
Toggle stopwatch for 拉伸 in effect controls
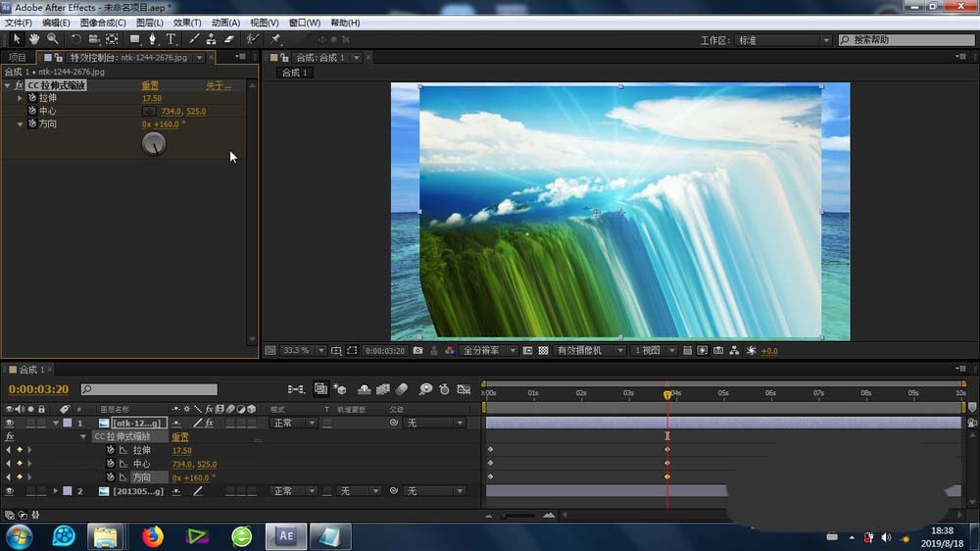click(31, 98)
